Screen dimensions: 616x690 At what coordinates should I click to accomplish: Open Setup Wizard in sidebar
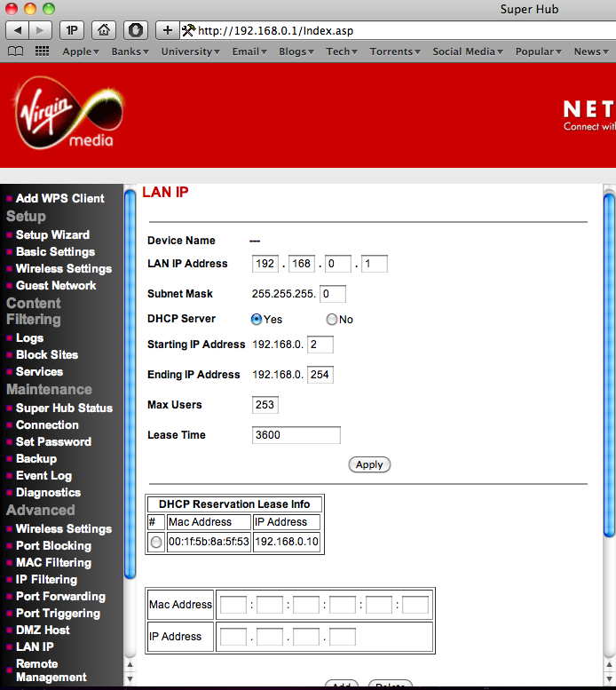tap(52, 235)
